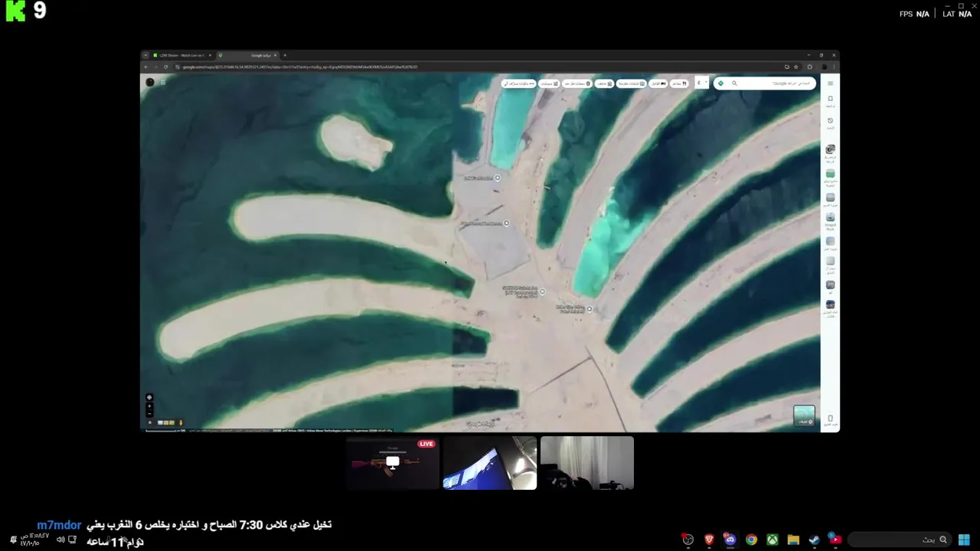Click the volume icon in system tray
980x551 pixels.
(x=60, y=540)
